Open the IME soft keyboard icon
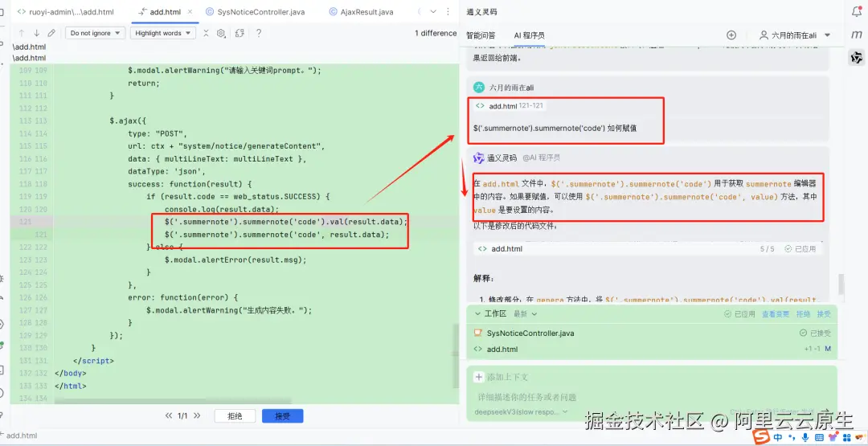Image resolution: width=868 pixels, height=446 pixels. point(819,437)
